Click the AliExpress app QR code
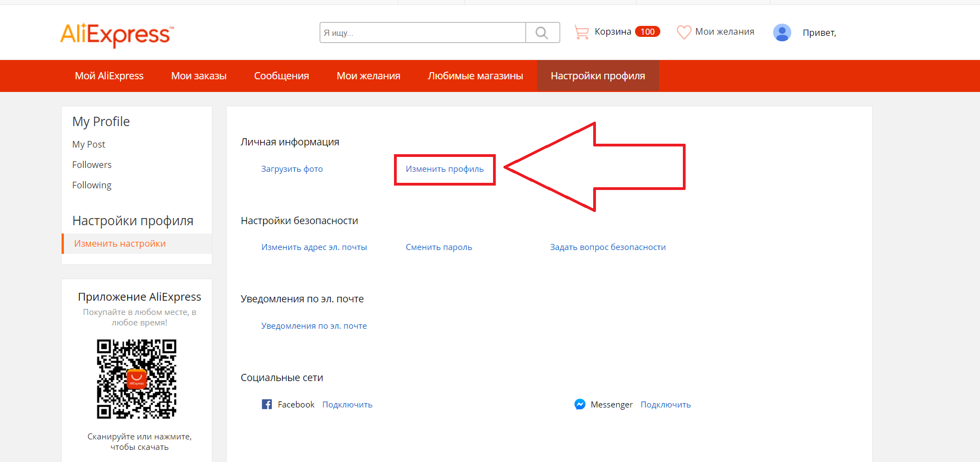Screen dimensions: 980x462 click(x=136, y=379)
